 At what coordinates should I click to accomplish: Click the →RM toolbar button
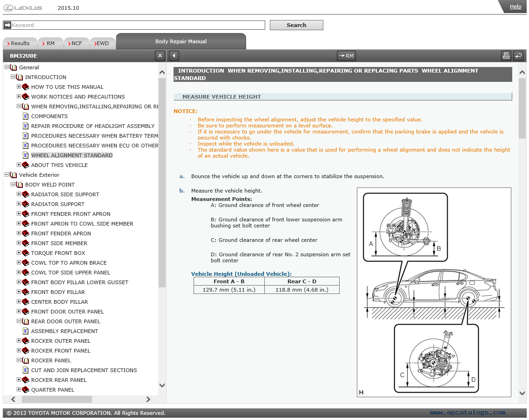[346, 56]
